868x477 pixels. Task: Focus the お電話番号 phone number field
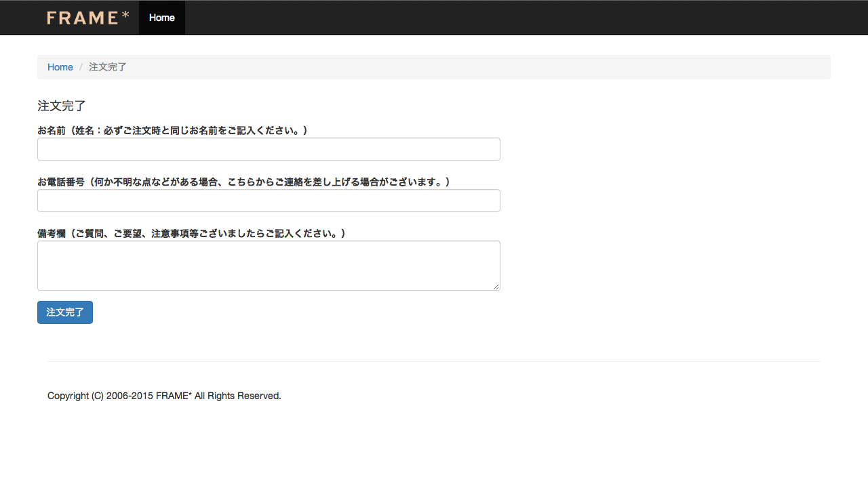[269, 201]
